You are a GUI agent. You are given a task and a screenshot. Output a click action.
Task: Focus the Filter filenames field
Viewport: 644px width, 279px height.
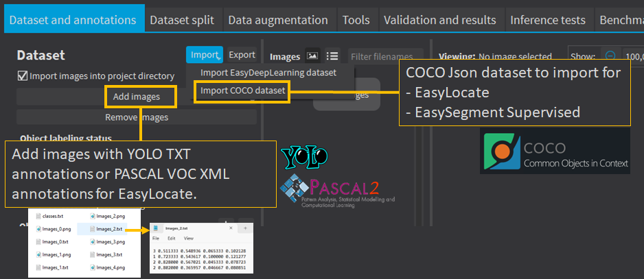(x=386, y=56)
